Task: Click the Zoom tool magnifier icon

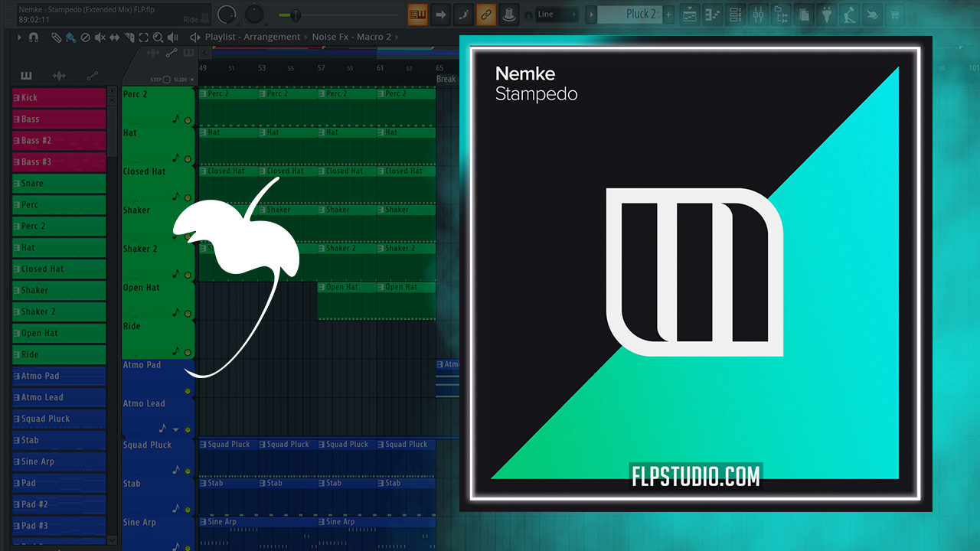Action: click(x=158, y=37)
